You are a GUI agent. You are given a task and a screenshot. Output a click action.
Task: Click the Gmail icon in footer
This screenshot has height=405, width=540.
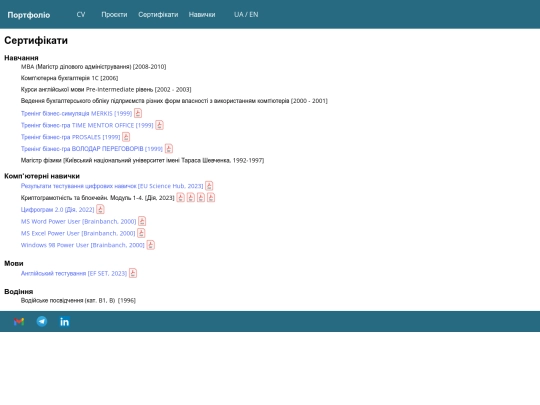pos(19,322)
